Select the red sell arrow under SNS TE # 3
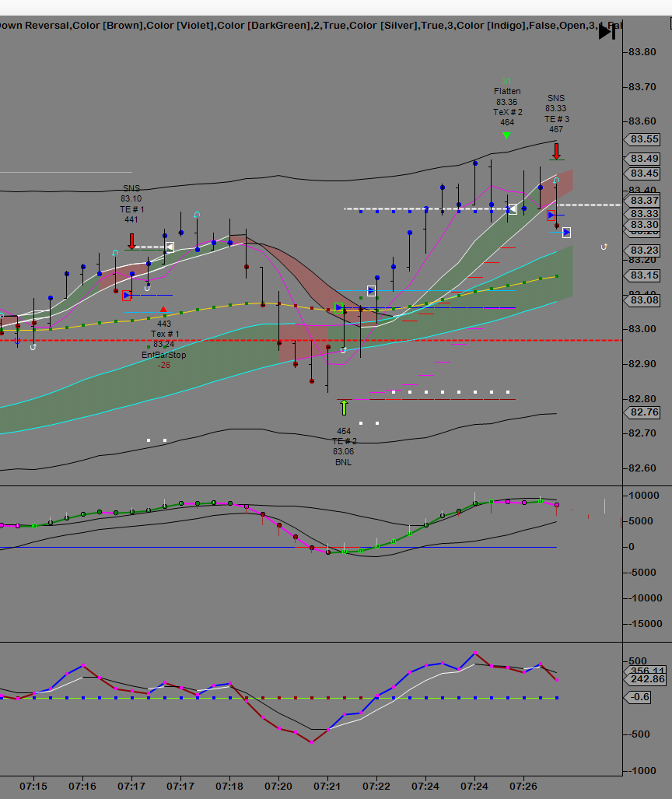This screenshot has width=672, height=799. pos(556,151)
